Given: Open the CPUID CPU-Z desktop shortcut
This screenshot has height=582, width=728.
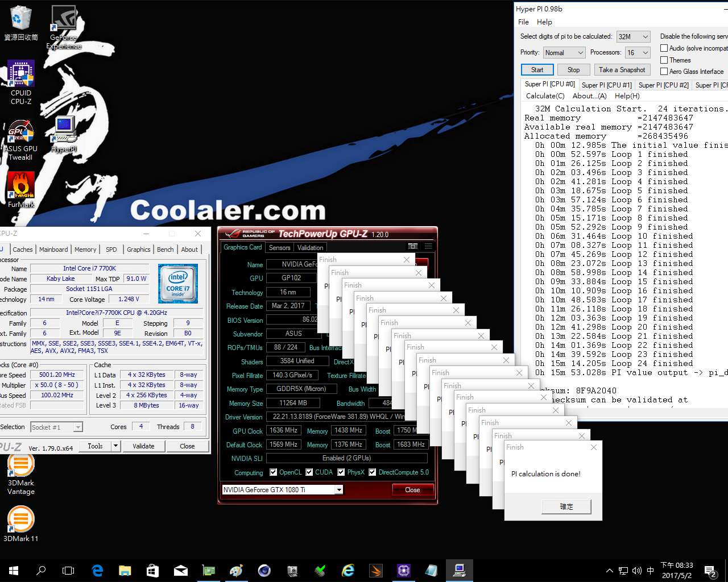Looking at the screenshot, I should pyautogui.click(x=21, y=82).
